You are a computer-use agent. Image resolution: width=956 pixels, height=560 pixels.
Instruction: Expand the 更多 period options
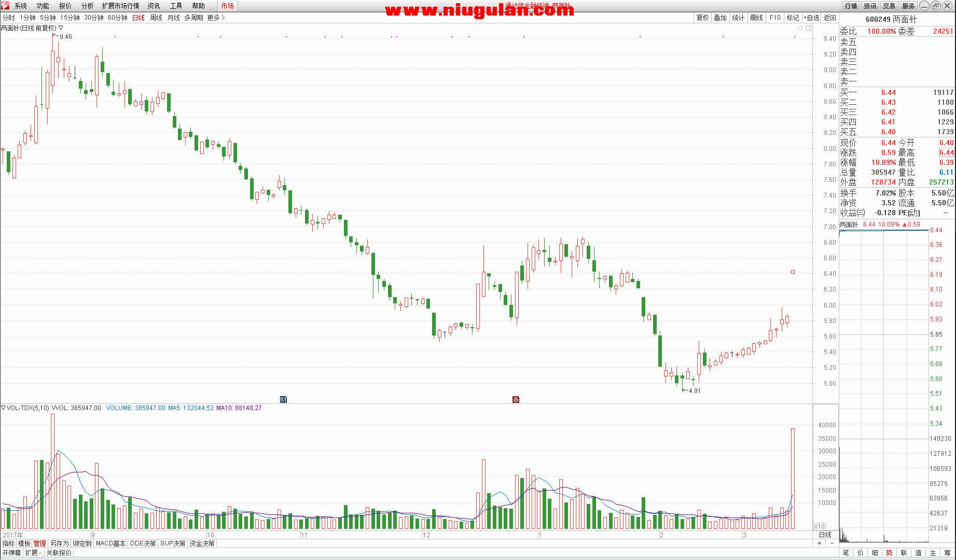tap(216, 18)
